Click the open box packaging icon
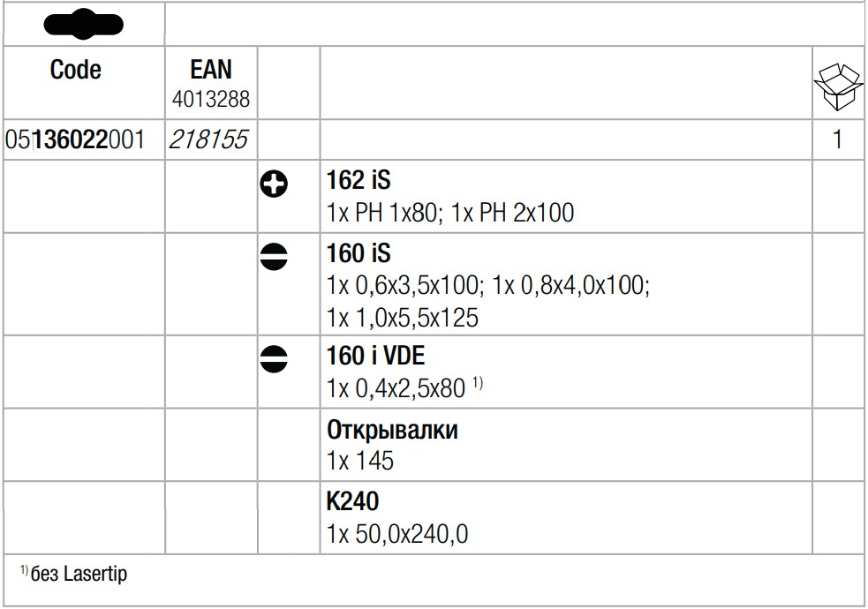The height and width of the screenshot is (609, 868). 838,86
